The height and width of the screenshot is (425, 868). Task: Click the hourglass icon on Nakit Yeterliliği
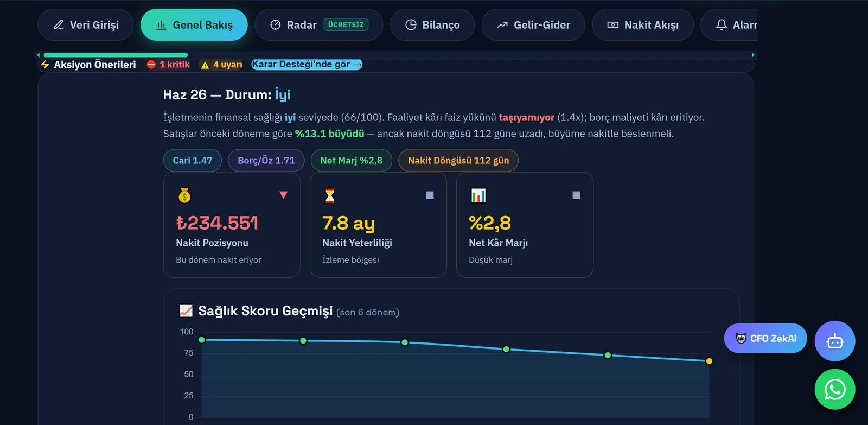coord(330,195)
